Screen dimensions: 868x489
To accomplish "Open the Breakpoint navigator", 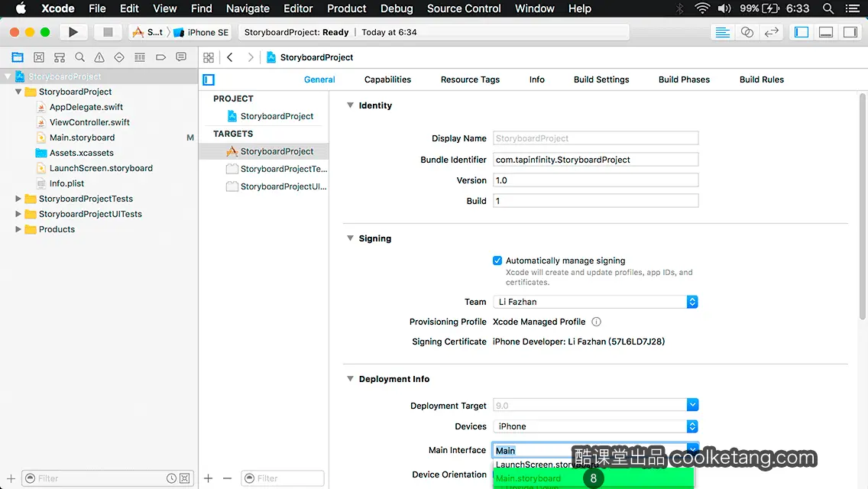I will click(x=160, y=57).
